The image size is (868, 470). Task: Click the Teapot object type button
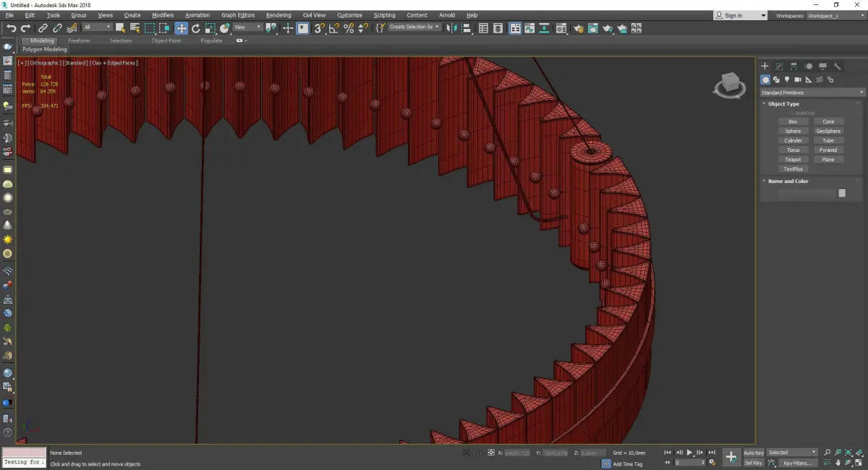coord(793,159)
